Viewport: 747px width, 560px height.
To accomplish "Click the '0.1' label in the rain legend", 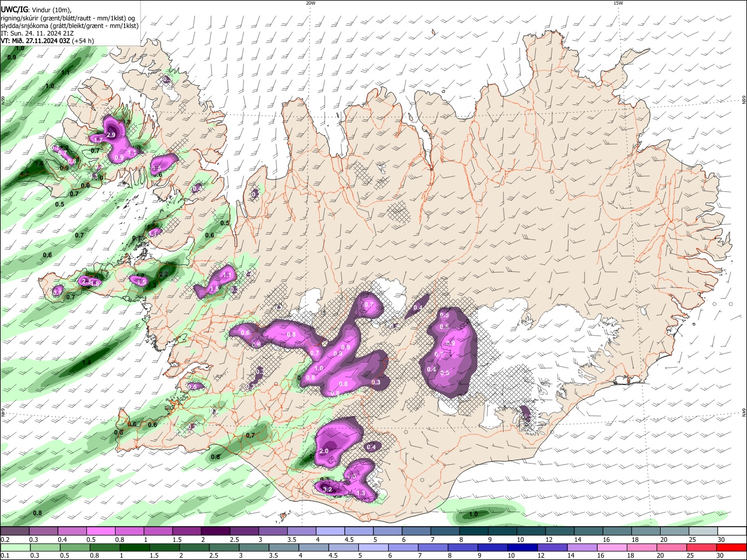I will [4, 555].
